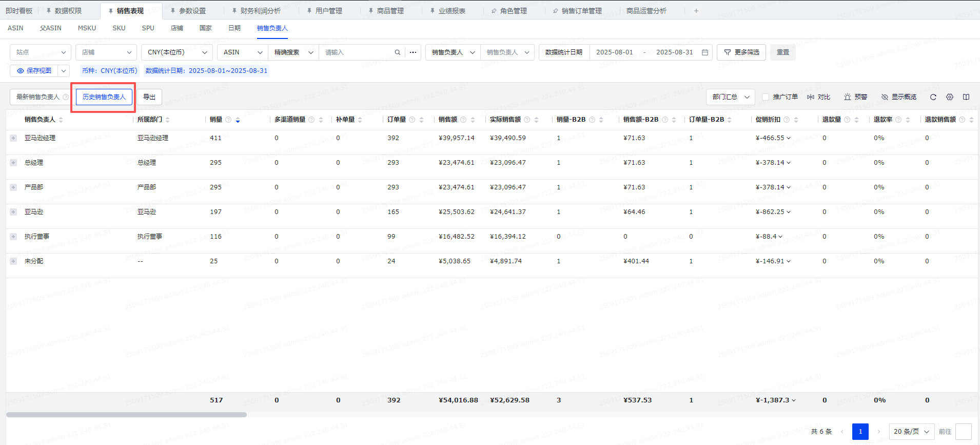Enable the 推广订单 checkbox
The image size is (980, 445).
[766, 97]
